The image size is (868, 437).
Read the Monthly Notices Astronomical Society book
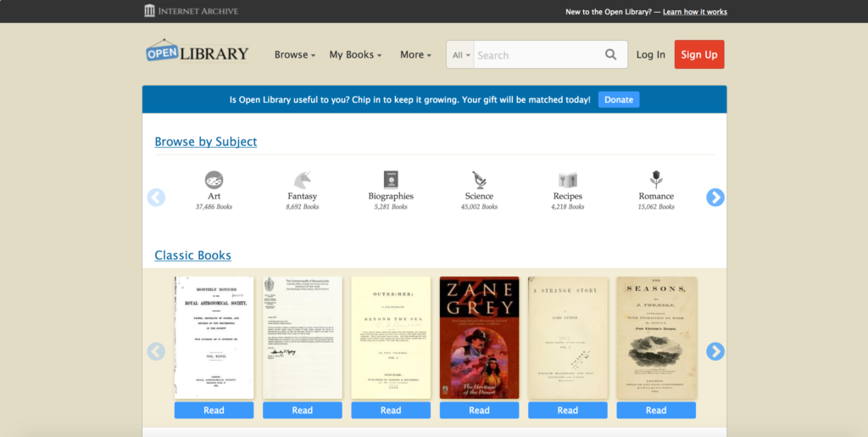coord(214,411)
